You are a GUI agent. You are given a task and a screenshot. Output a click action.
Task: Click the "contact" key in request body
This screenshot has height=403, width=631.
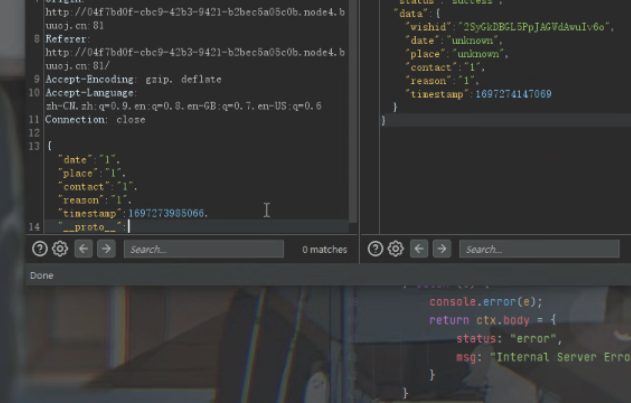coord(83,187)
